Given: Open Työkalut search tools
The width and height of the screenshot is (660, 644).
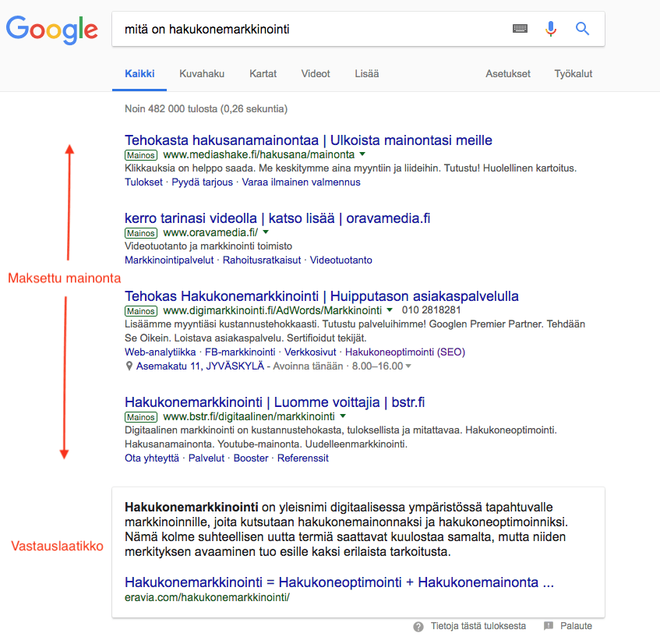Looking at the screenshot, I should coord(573,74).
